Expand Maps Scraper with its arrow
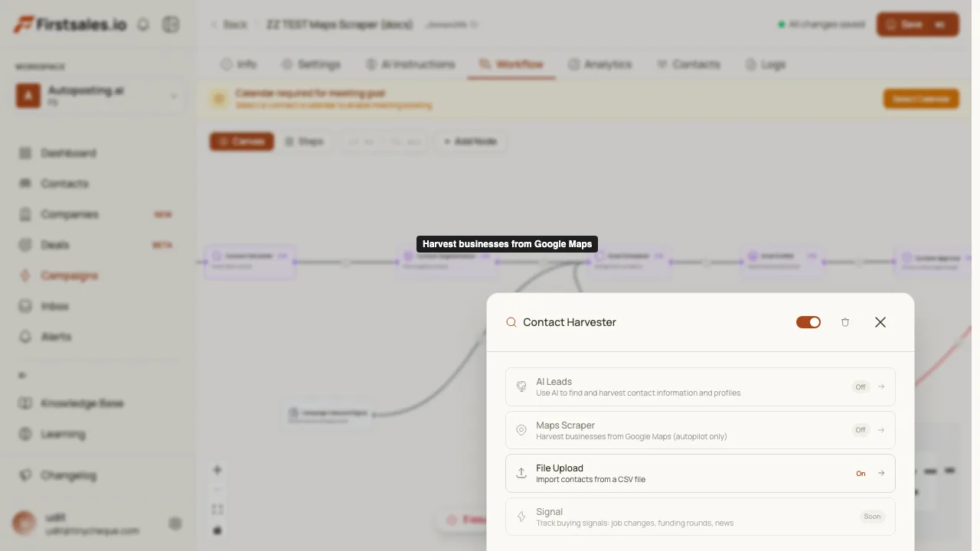This screenshot has width=980, height=551. coord(881,430)
